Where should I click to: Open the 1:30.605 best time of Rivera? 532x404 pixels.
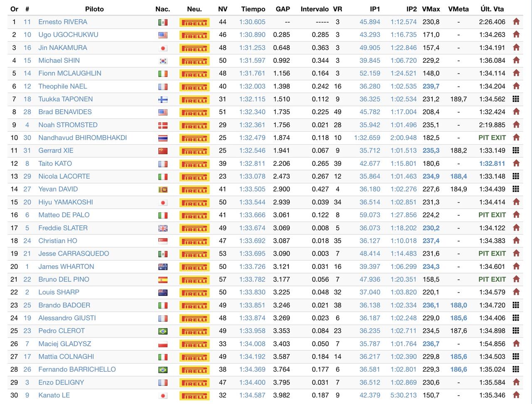click(252, 22)
